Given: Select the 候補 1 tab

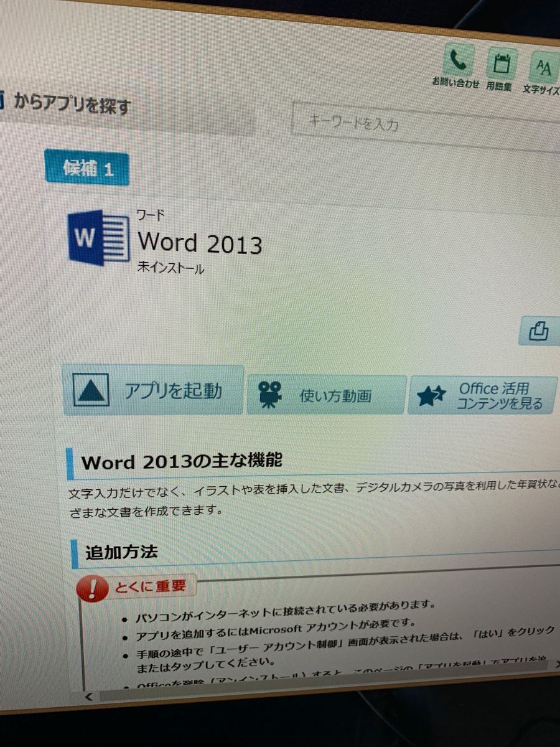Looking at the screenshot, I should click(87, 169).
